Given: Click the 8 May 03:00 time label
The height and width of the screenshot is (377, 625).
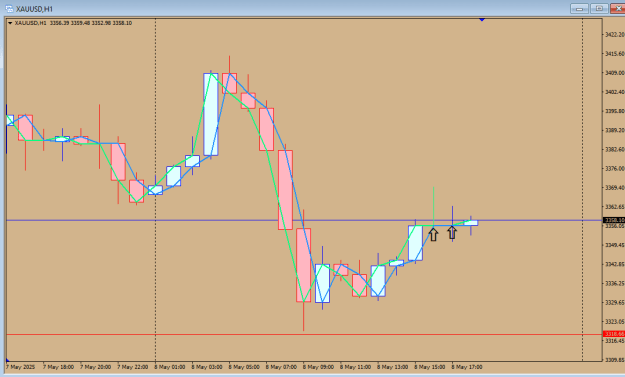Looking at the screenshot, I should click(x=207, y=367).
